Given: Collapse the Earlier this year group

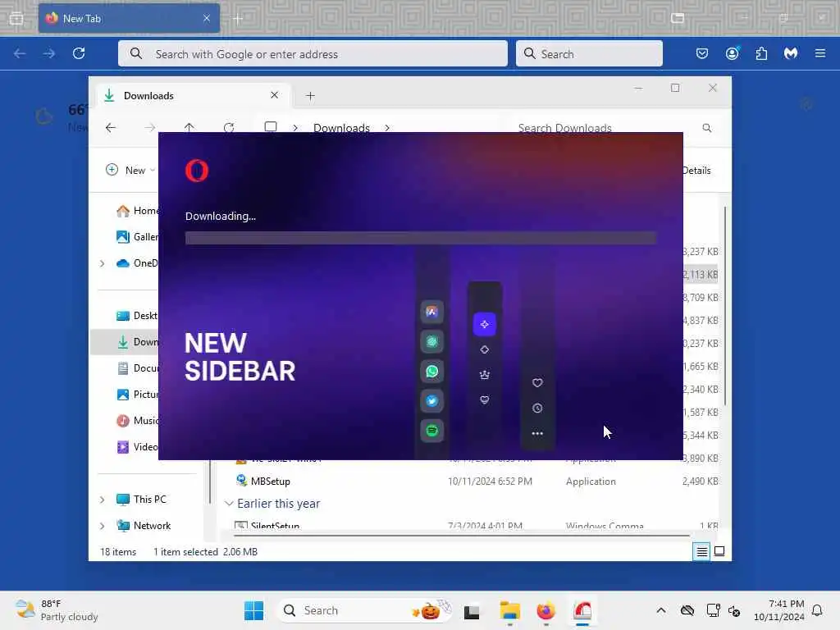Looking at the screenshot, I should coord(229,504).
